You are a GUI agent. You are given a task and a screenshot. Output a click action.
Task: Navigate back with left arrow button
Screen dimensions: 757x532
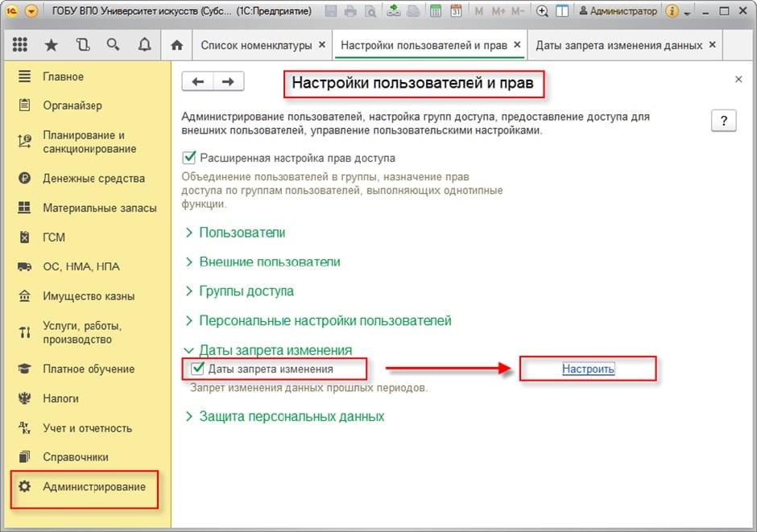198,81
